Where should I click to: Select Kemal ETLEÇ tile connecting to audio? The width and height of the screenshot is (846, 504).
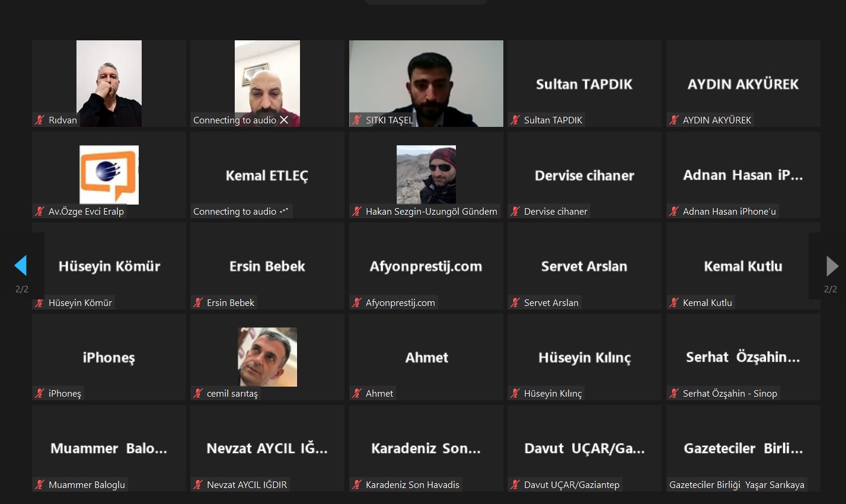click(x=267, y=175)
